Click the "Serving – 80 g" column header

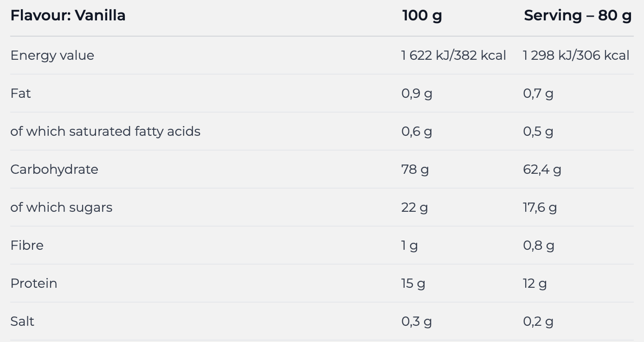click(578, 15)
